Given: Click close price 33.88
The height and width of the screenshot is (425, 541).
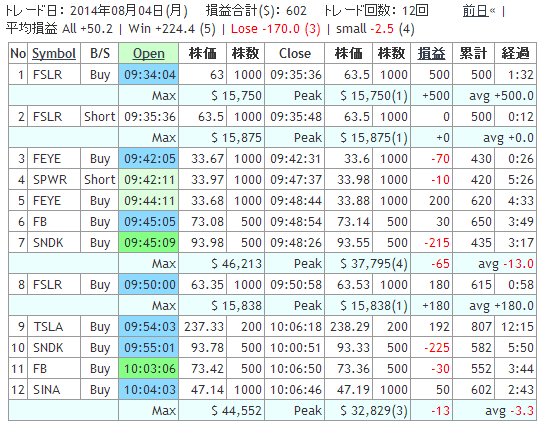Looking at the screenshot, I should [x=353, y=201].
